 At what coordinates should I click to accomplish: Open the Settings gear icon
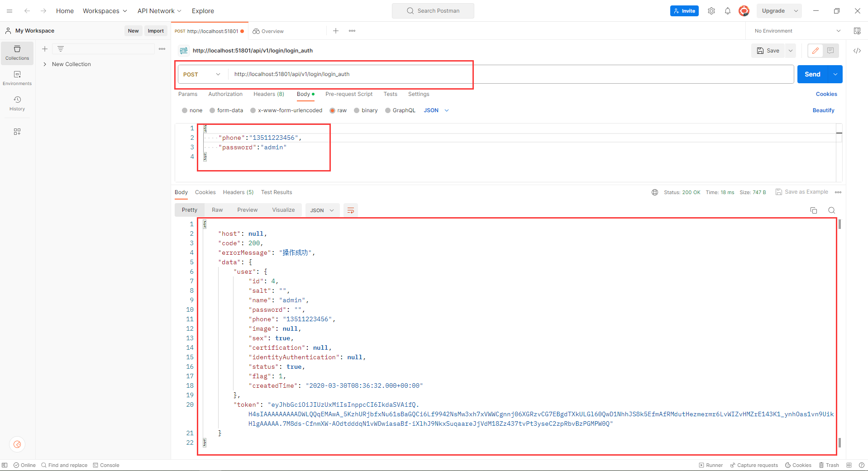[x=711, y=11]
